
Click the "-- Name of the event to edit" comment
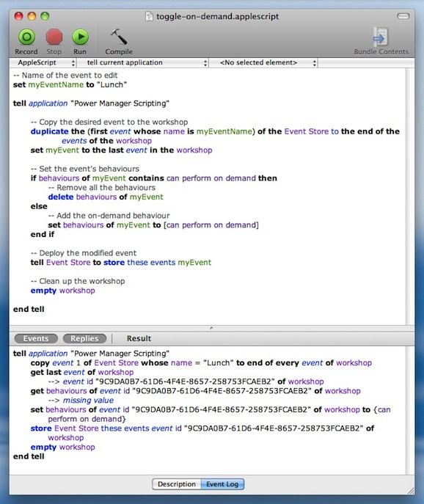click(65, 76)
